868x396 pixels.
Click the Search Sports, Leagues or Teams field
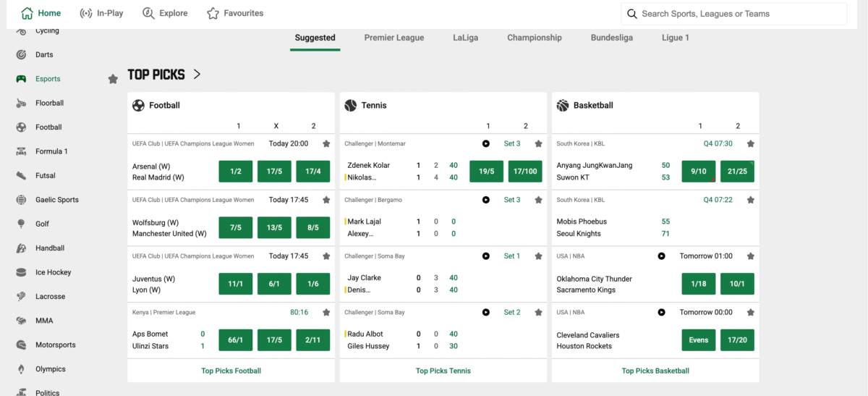coord(733,14)
